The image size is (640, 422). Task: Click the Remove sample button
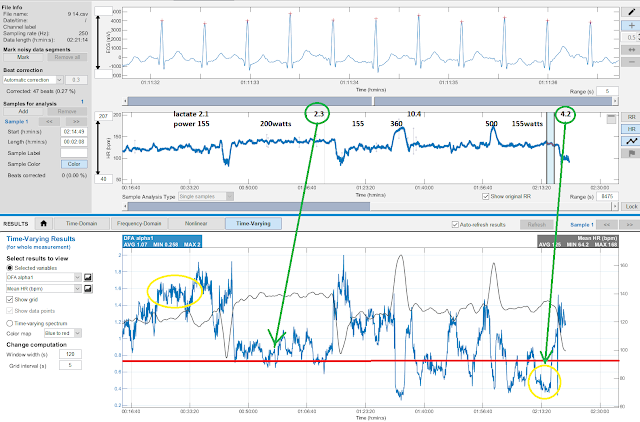(67, 111)
